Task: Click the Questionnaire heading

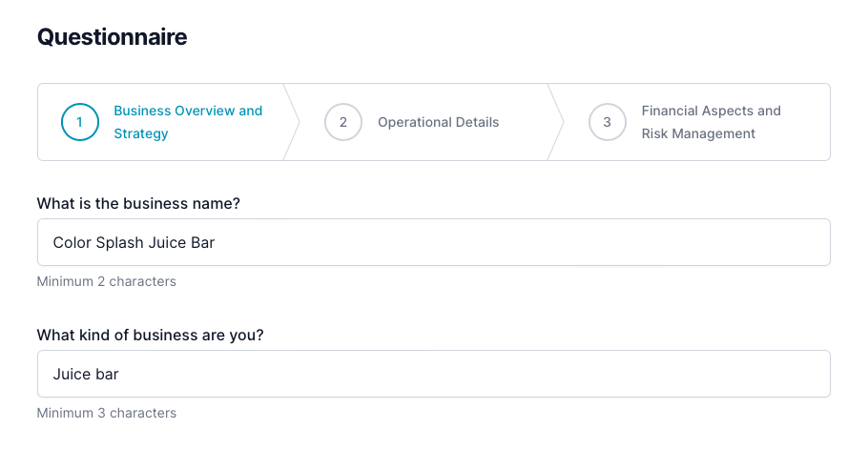Action: click(112, 37)
